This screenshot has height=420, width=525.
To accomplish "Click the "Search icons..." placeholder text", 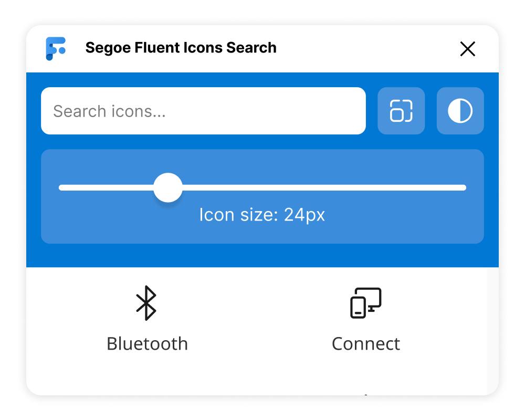I will coord(110,111).
